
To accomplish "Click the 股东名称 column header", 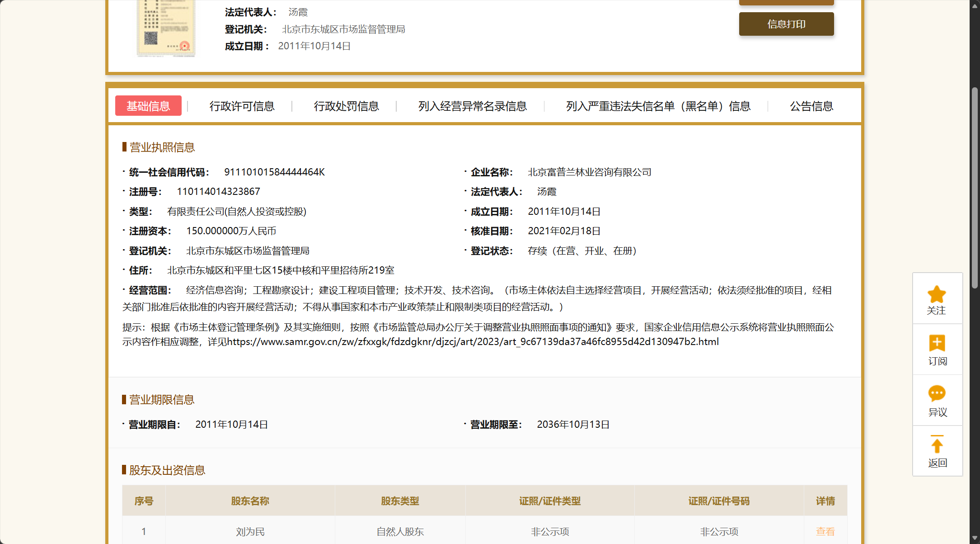I will tap(250, 501).
